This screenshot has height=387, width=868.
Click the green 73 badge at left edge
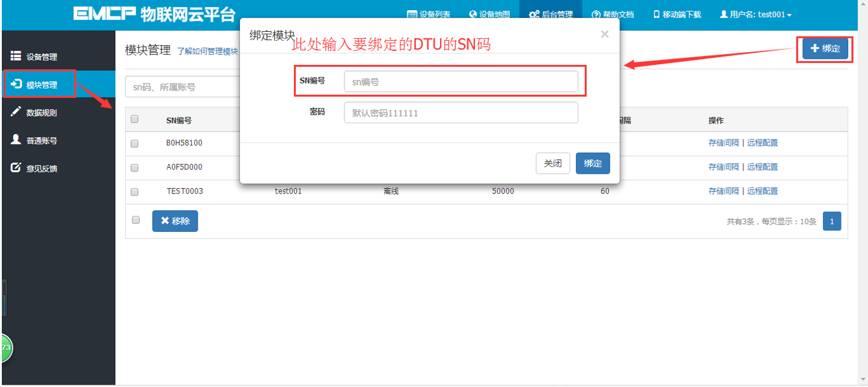pyautogui.click(x=6, y=348)
